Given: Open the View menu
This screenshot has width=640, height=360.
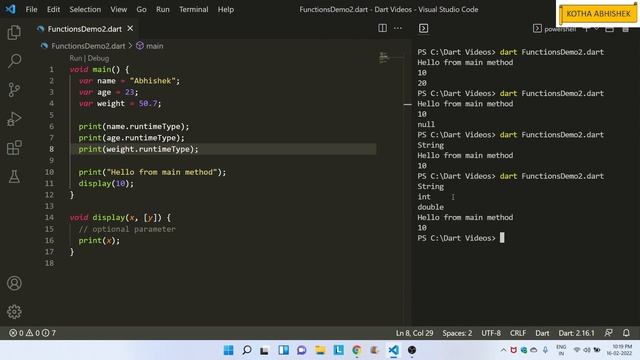Looking at the screenshot, I should [118, 9].
